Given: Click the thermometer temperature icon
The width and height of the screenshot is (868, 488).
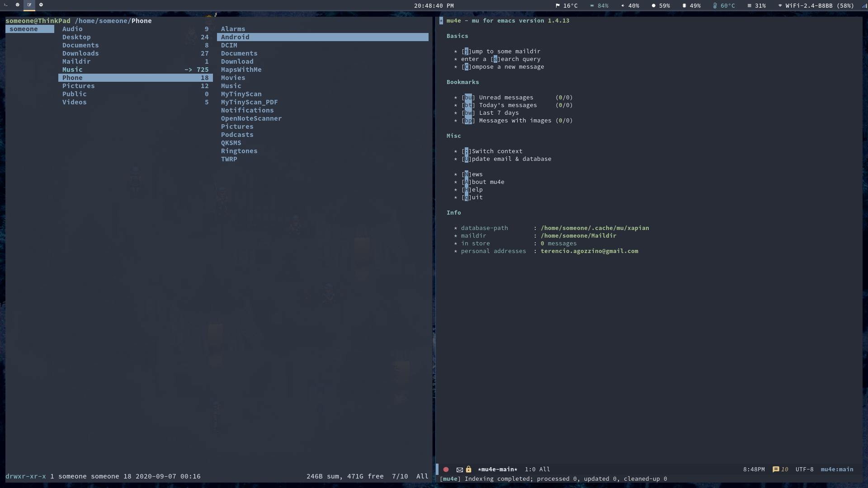Looking at the screenshot, I should pyautogui.click(x=715, y=6).
